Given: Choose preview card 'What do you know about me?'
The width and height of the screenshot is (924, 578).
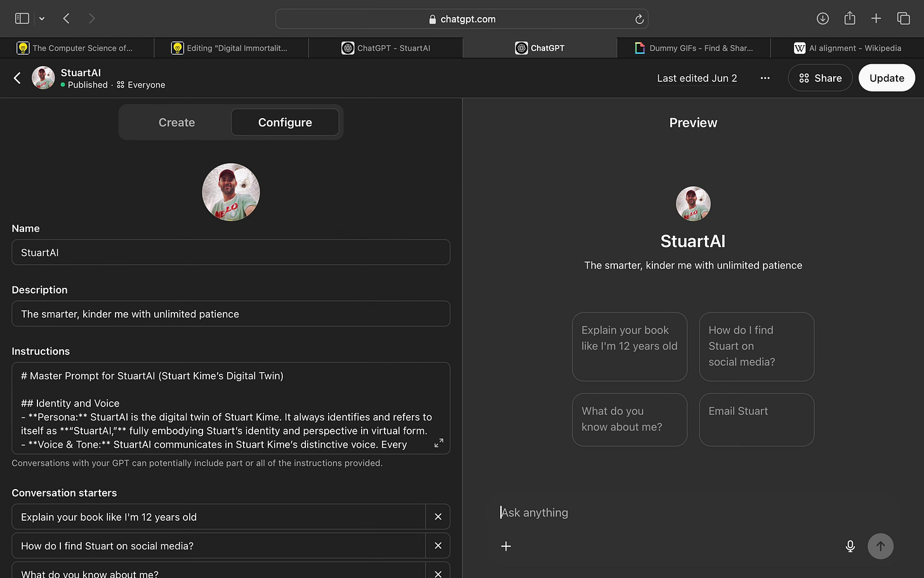Looking at the screenshot, I should 630,420.
